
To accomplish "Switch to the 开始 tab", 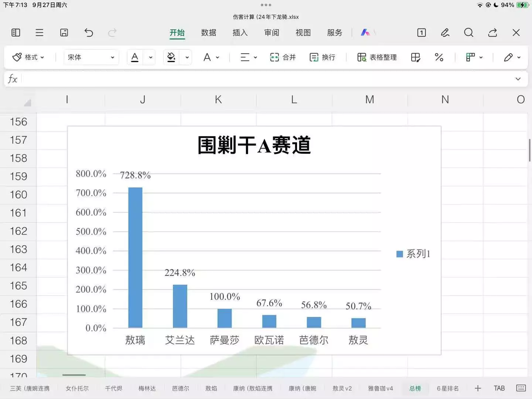I will tap(177, 33).
